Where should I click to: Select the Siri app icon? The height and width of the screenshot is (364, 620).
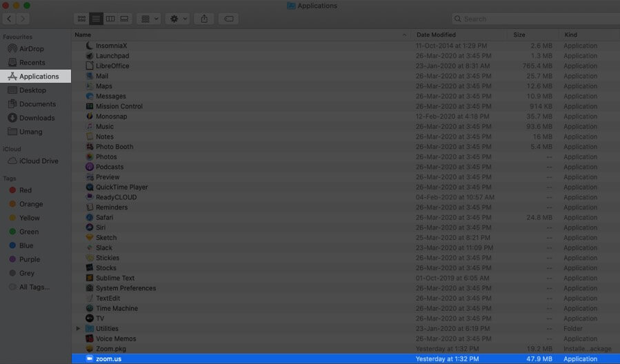[90, 228]
